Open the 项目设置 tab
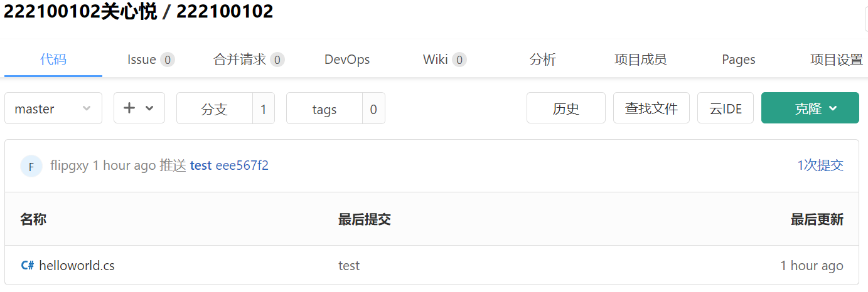 pos(836,60)
